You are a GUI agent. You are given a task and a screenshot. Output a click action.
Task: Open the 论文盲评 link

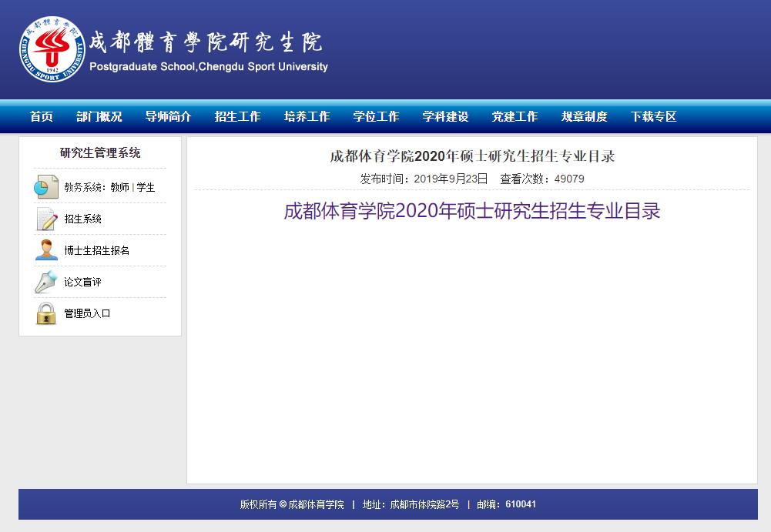pos(82,282)
